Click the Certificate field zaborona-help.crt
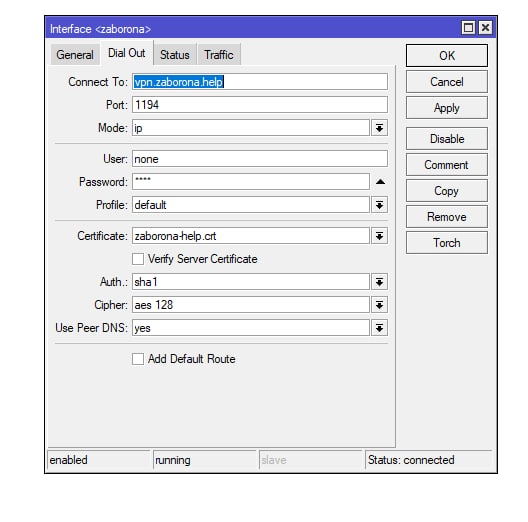This screenshot has height=522, width=528. tap(251, 236)
